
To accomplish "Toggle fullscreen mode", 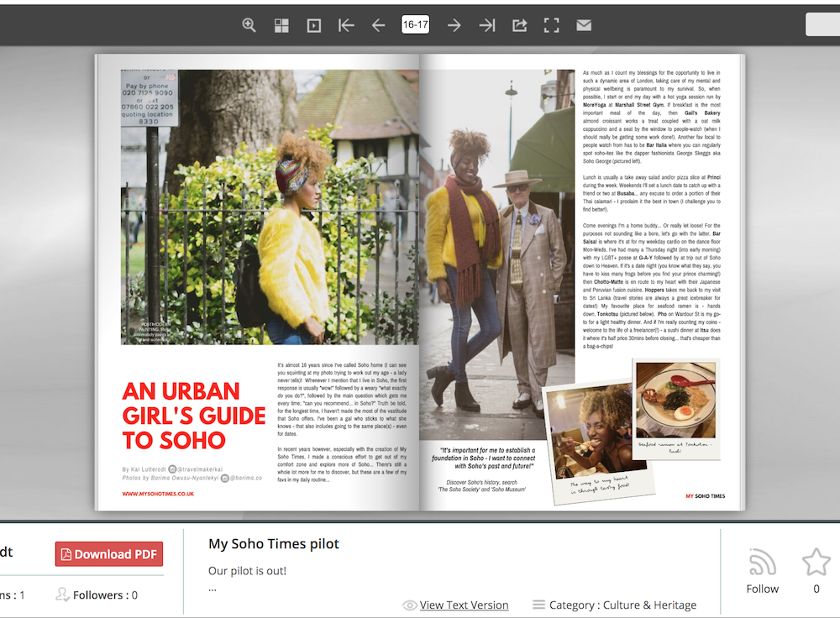I will [x=551, y=25].
